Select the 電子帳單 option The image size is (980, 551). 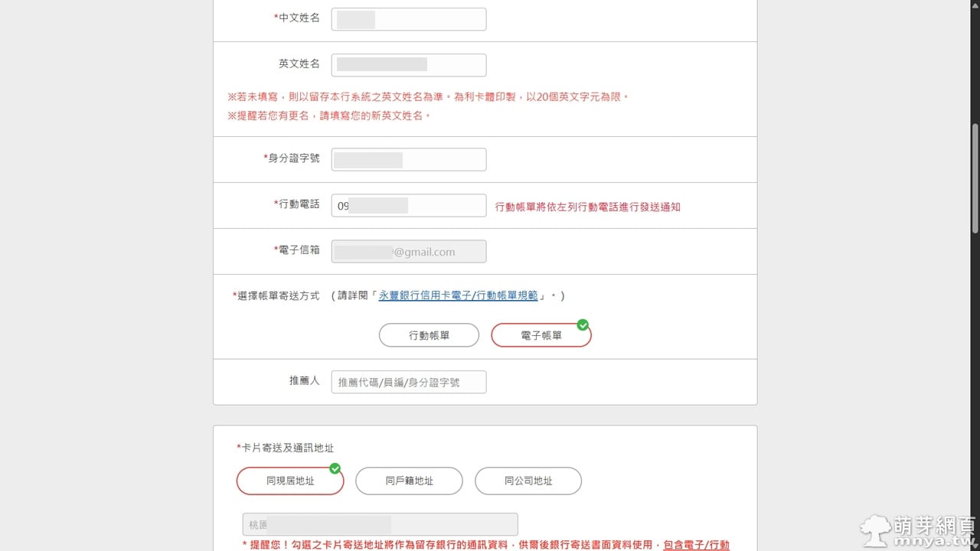coord(541,336)
